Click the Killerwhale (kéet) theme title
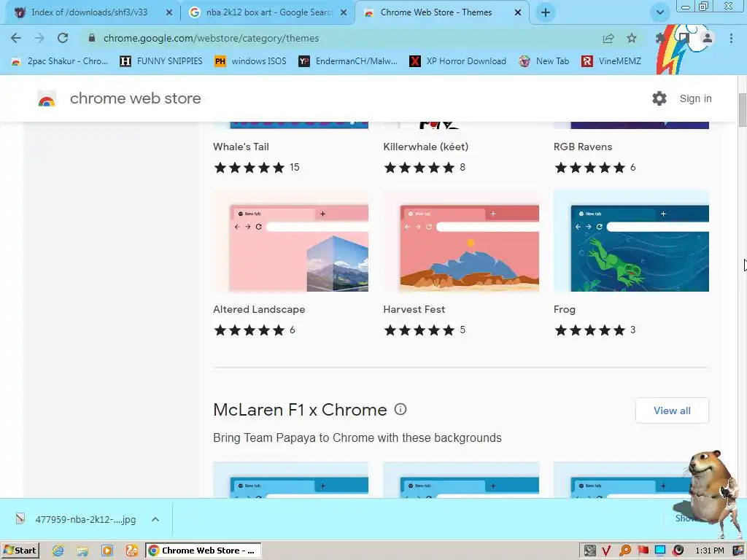Viewport: 747px width, 560px height. [426, 147]
